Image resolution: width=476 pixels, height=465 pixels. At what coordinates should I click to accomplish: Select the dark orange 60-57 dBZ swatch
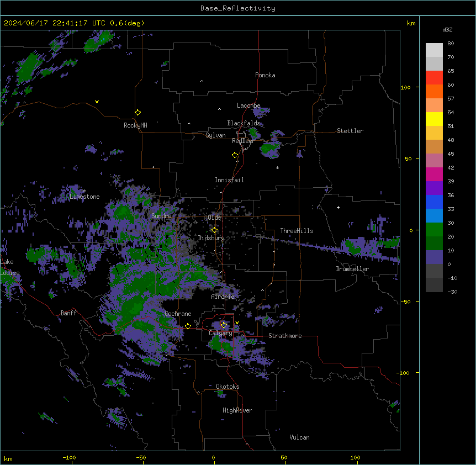[x=434, y=91]
